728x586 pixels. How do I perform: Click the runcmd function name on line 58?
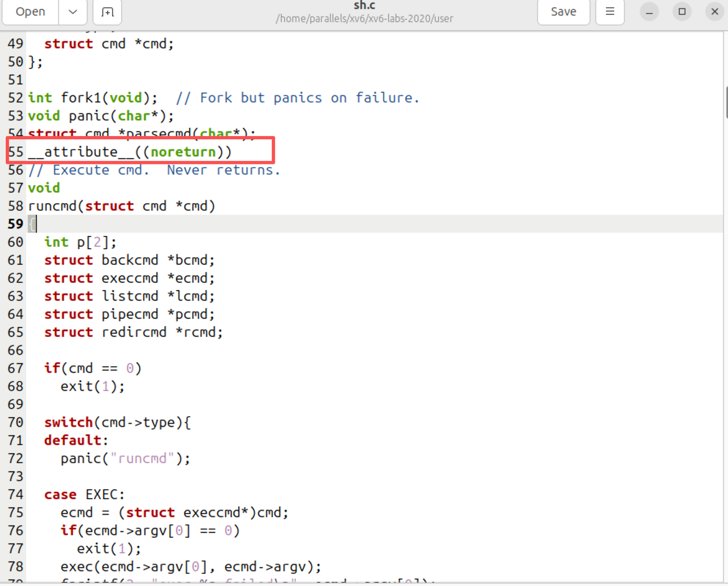tap(52, 206)
